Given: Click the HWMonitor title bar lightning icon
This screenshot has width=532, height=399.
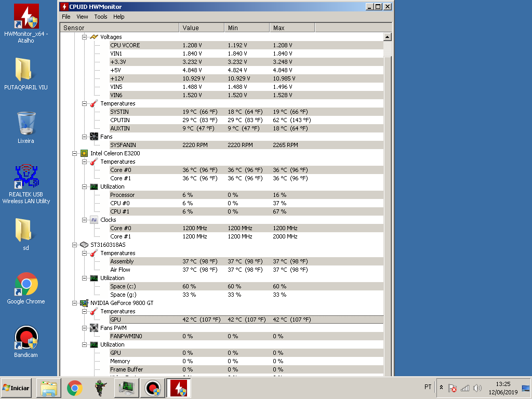Looking at the screenshot, I should pyautogui.click(x=64, y=6).
